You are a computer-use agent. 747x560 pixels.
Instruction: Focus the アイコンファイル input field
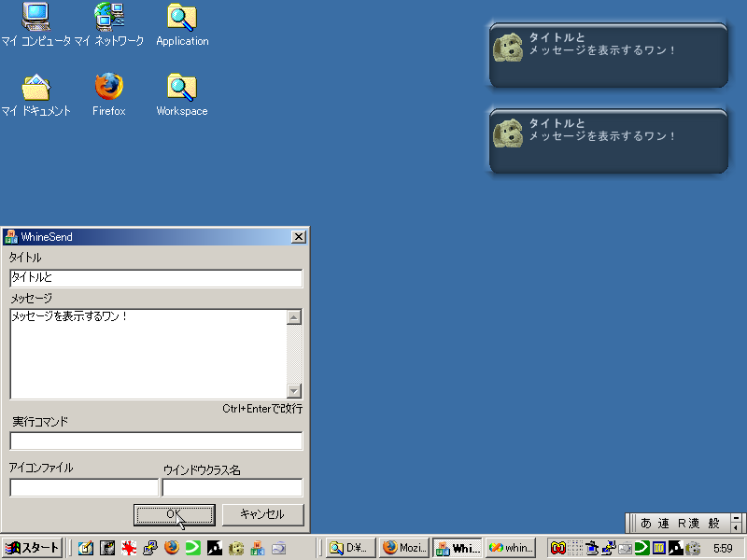[84, 487]
